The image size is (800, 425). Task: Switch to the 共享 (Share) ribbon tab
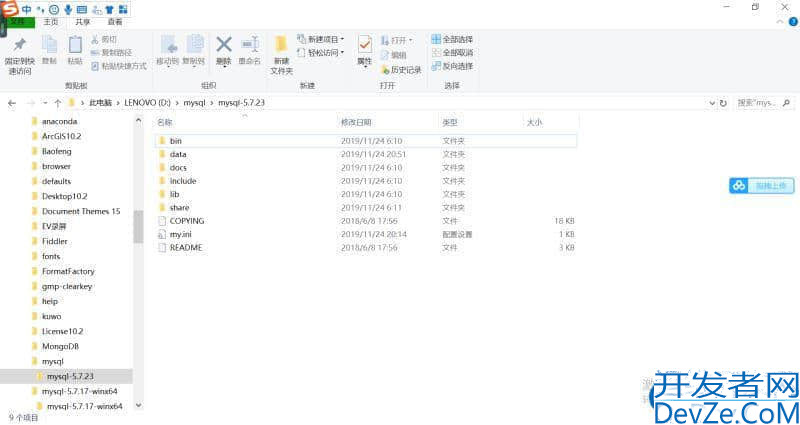(82, 20)
